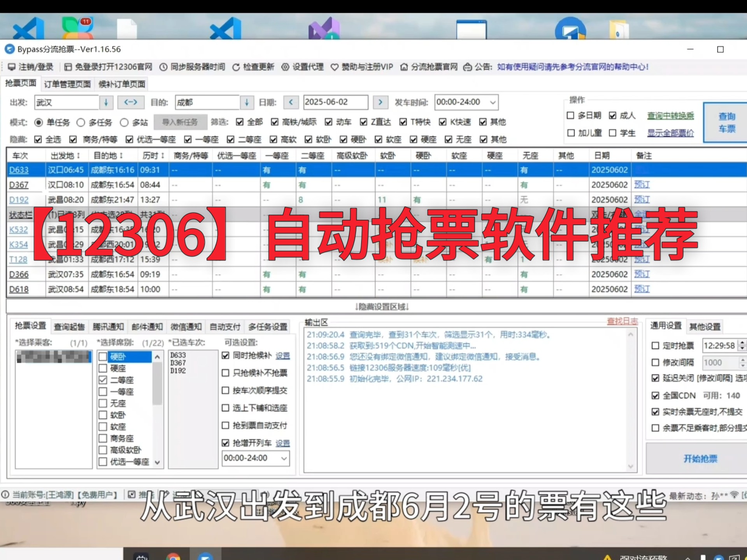Click 同步服务器时间 clock icon
This screenshot has width=747, height=560.
(x=163, y=67)
